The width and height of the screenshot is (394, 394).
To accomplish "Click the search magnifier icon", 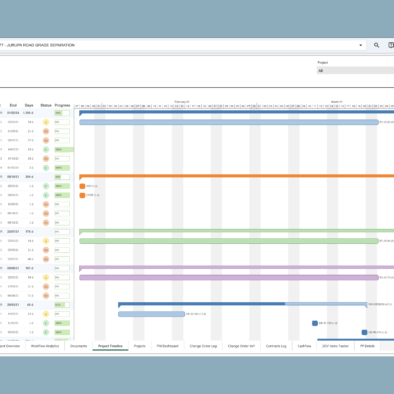I will pyautogui.click(x=376, y=45).
